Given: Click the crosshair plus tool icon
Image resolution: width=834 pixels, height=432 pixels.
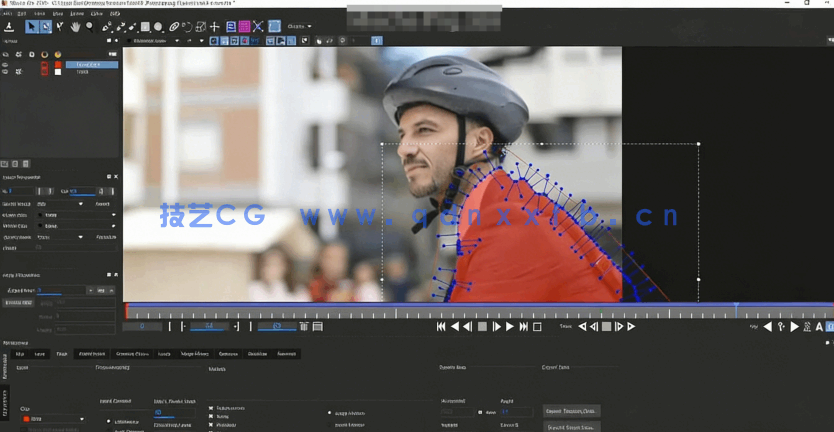Looking at the screenshot, I should pyautogui.click(x=215, y=27).
